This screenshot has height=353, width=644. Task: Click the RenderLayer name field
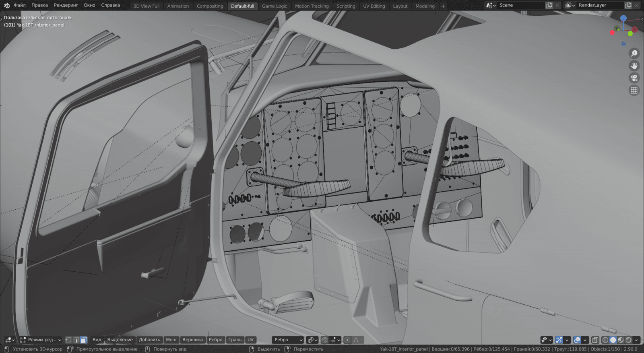(x=600, y=5)
